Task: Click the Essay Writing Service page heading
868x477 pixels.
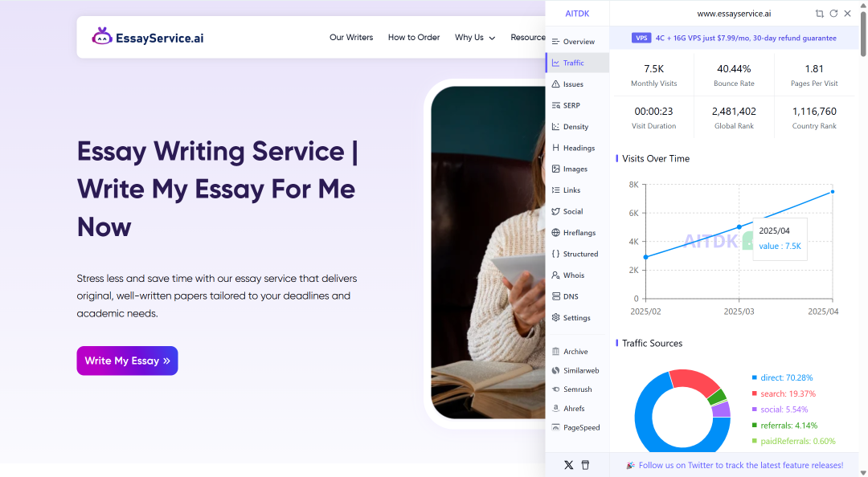Action: pos(218,189)
